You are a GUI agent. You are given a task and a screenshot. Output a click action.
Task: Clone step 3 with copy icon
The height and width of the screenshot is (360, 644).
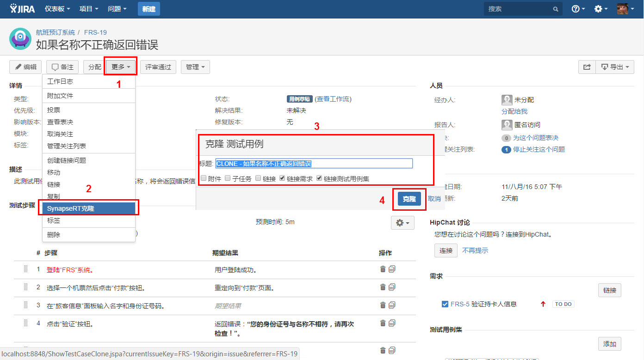[x=392, y=305]
